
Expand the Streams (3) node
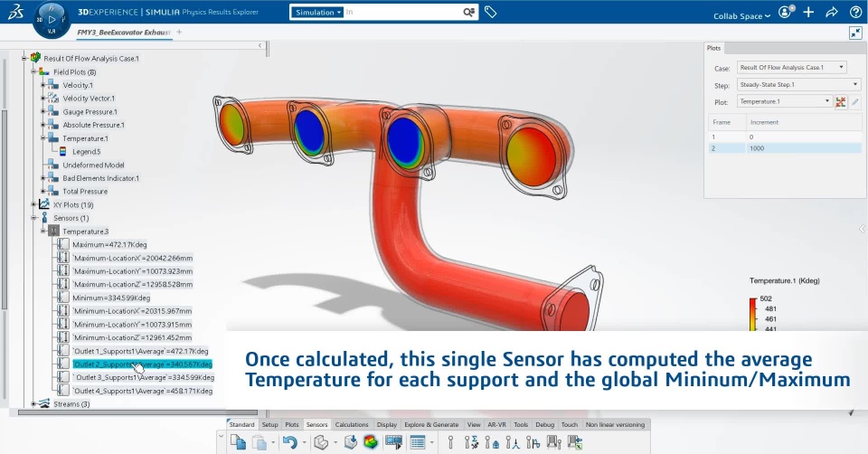coord(33,404)
